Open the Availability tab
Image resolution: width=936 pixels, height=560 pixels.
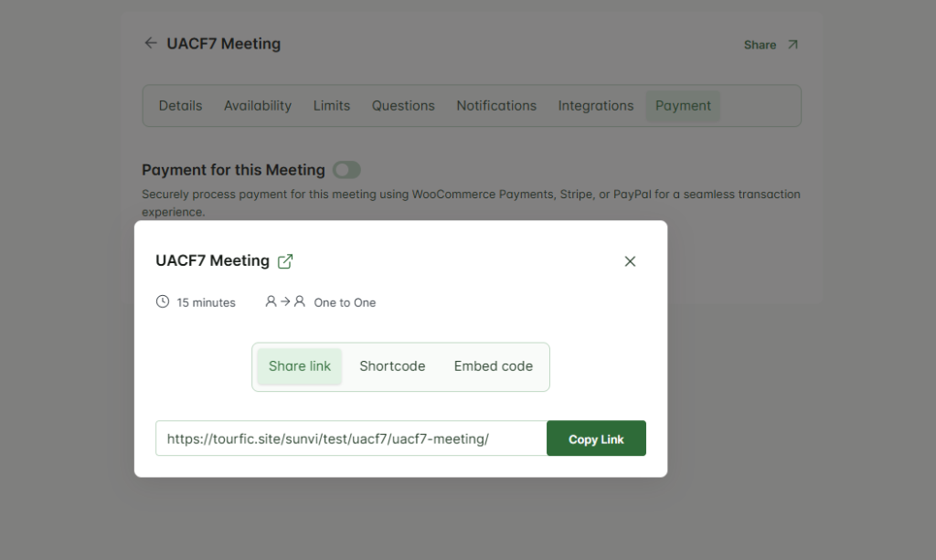tap(258, 106)
